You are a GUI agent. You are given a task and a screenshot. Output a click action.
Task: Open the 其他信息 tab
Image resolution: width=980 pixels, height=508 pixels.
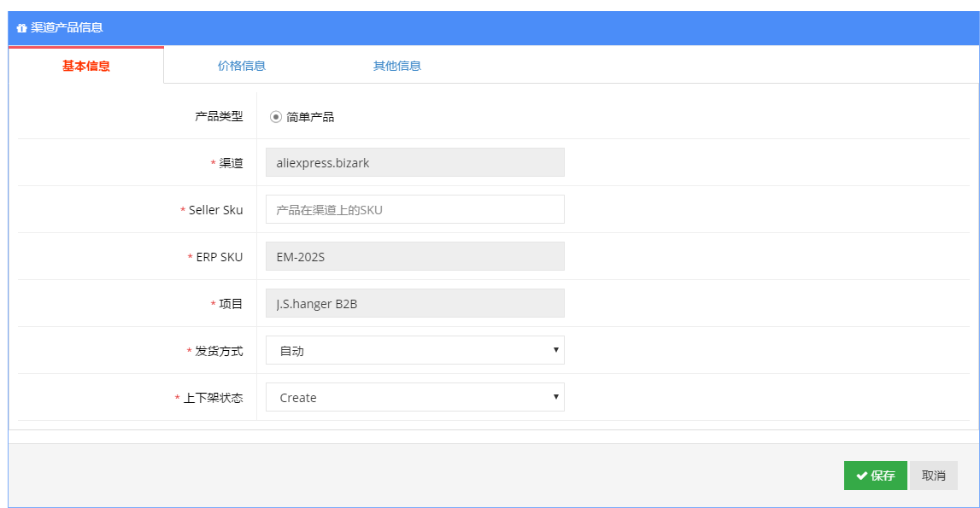tap(397, 66)
